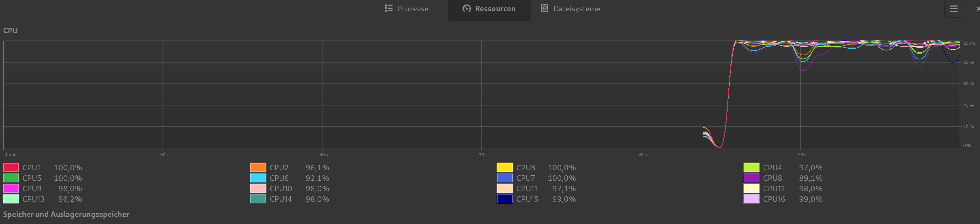The width and height of the screenshot is (980, 224).
Task: Select the Ressourcen tab
Action: tap(489, 9)
